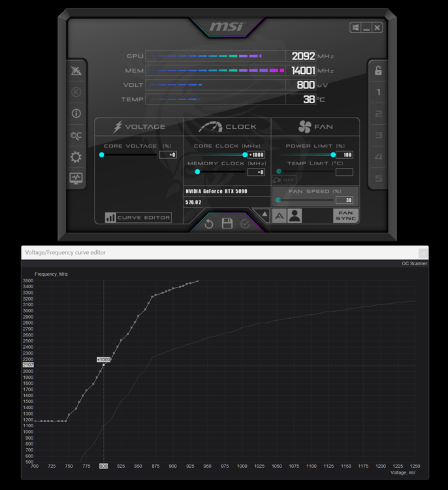Click the Temp Limit slider handle
Image resolution: width=448 pixels, height=490 pixels.
click(279, 172)
